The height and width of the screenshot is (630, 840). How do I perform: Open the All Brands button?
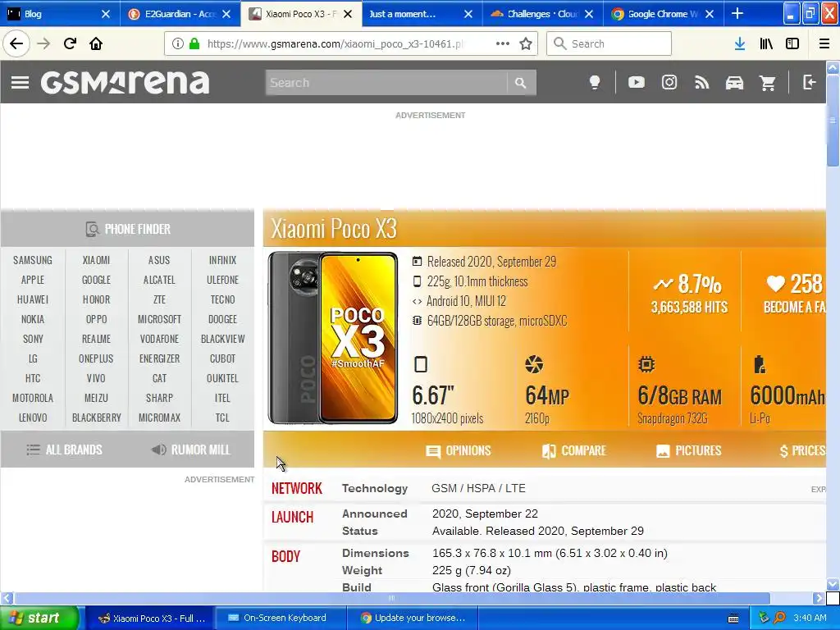[64, 450]
